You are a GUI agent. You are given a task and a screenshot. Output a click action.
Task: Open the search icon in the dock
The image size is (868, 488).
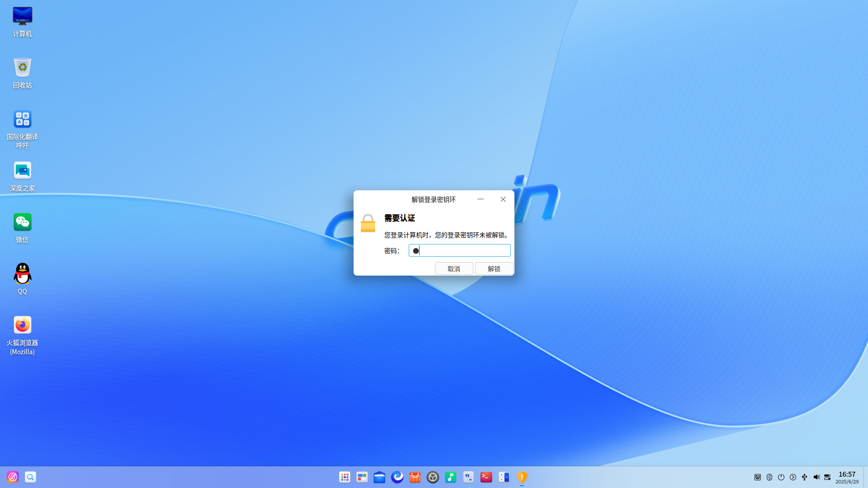click(x=30, y=477)
